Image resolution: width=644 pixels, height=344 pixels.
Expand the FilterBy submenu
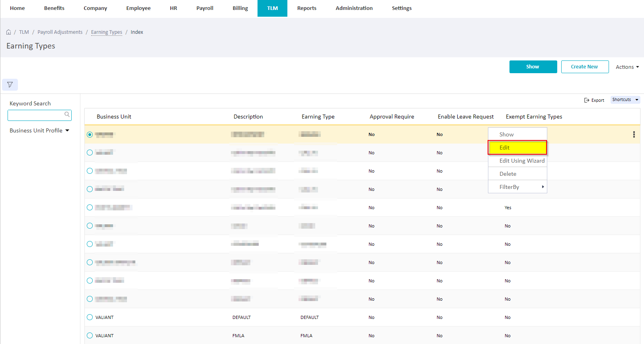click(517, 187)
